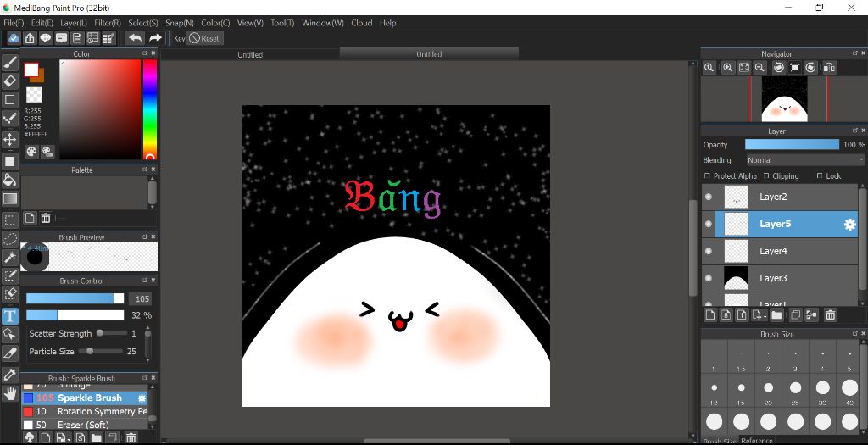The height and width of the screenshot is (445, 868).
Task: Select the Bucket fill tool
Action: [10, 180]
